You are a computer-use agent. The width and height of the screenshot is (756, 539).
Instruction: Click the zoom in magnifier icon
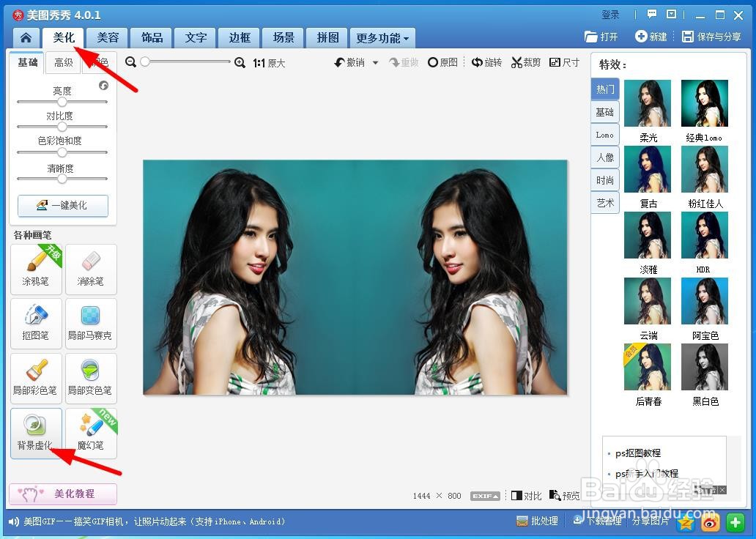click(x=240, y=63)
